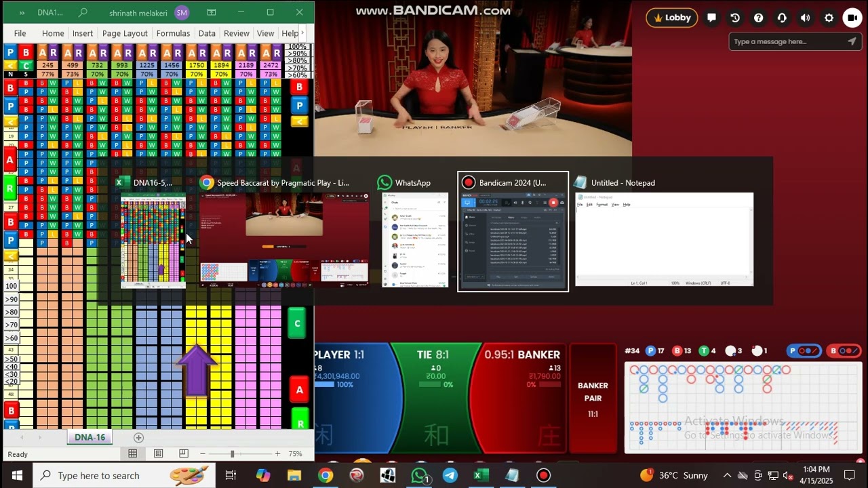Open the Page Layout ribbon tab
This screenshot has height=488, width=868.
click(x=125, y=33)
